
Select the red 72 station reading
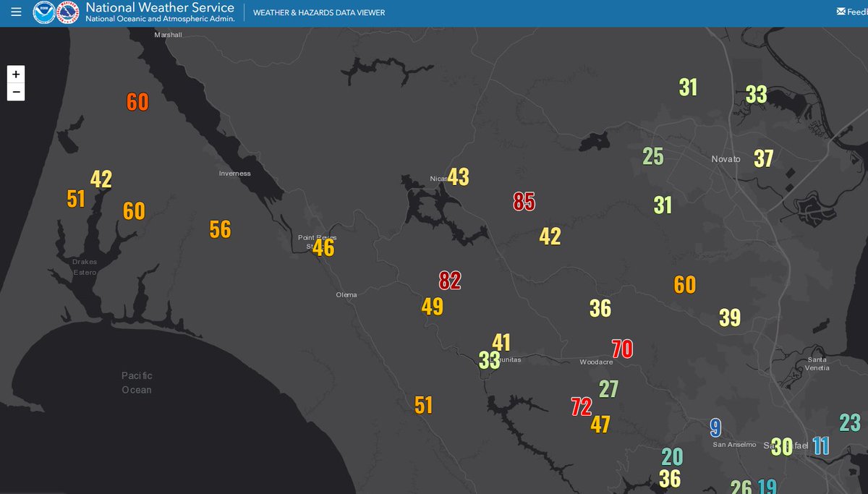point(582,406)
